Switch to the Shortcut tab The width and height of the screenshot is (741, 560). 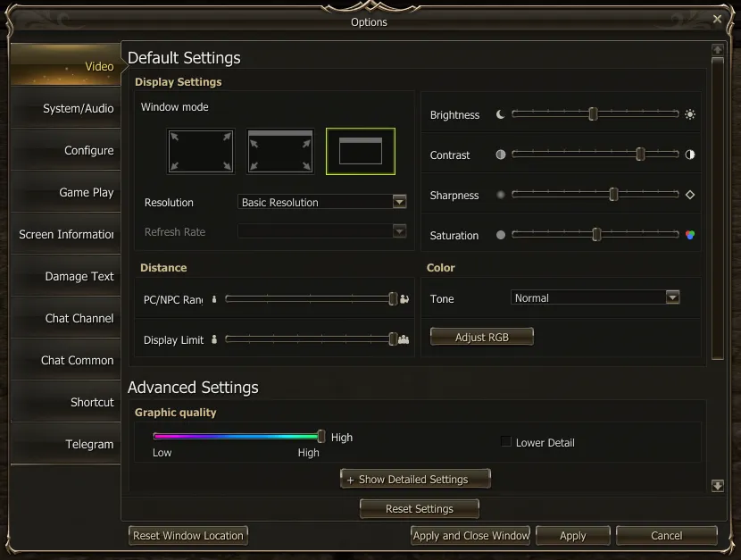coord(65,402)
